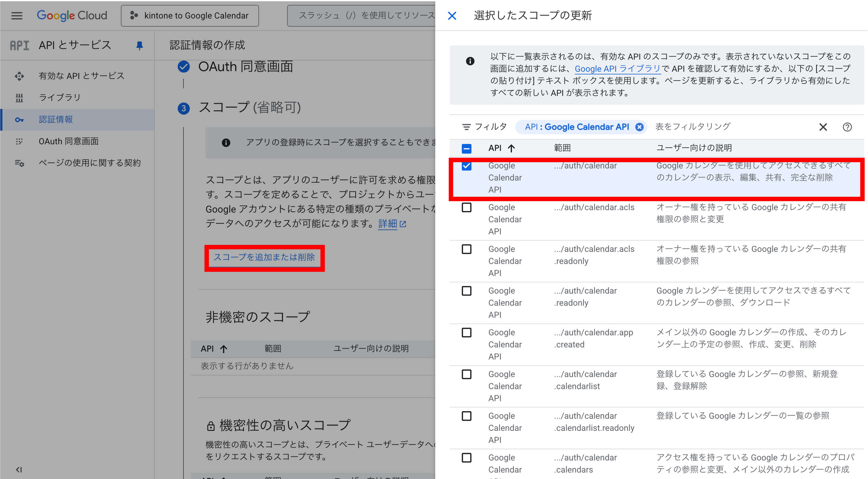Open the Google API ライブラリ link
Image resolution: width=868 pixels, height=479 pixels.
point(617,69)
